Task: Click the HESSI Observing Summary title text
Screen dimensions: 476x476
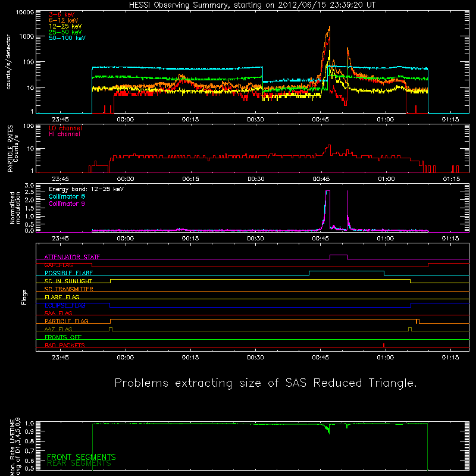Action: tap(252, 5)
